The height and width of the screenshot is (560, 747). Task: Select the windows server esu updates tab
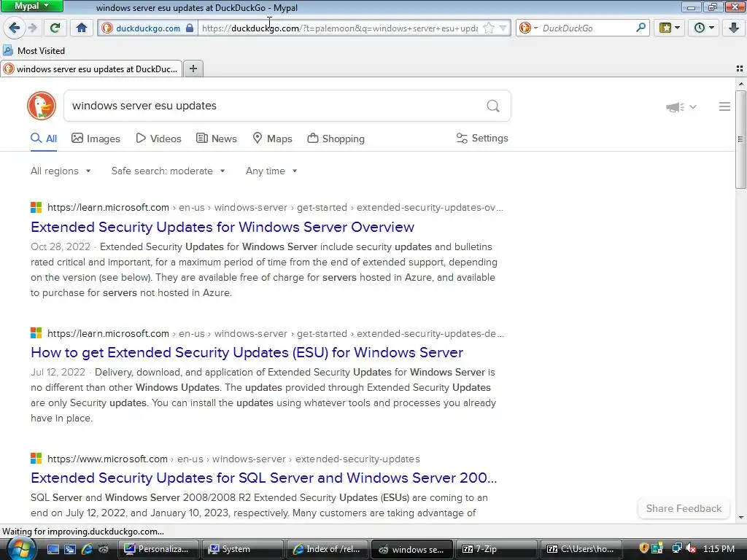pyautogui.click(x=91, y=69)
